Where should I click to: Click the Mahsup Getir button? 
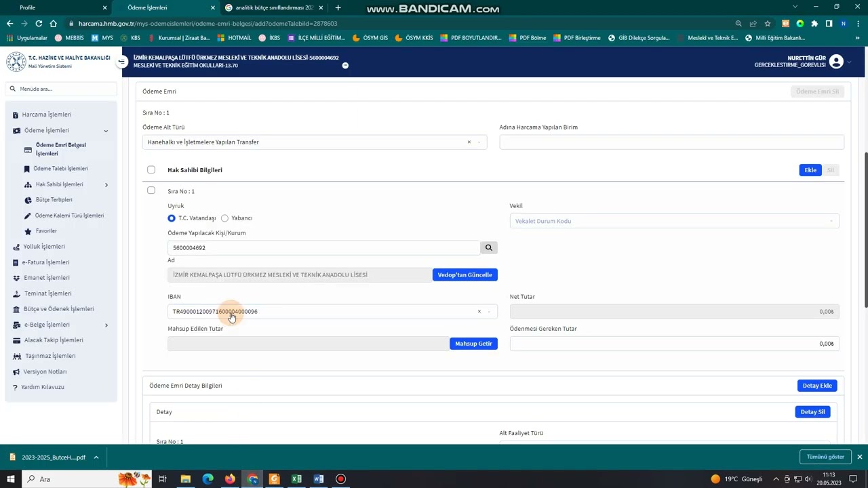coord(473,344)
